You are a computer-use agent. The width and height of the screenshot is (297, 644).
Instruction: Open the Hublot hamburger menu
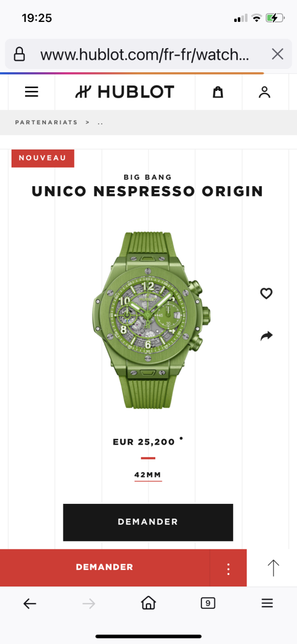pos(32,92)
